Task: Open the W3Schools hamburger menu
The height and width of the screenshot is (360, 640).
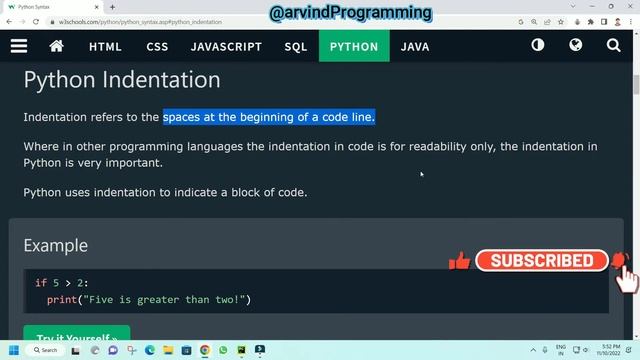Action: point(19,46)
